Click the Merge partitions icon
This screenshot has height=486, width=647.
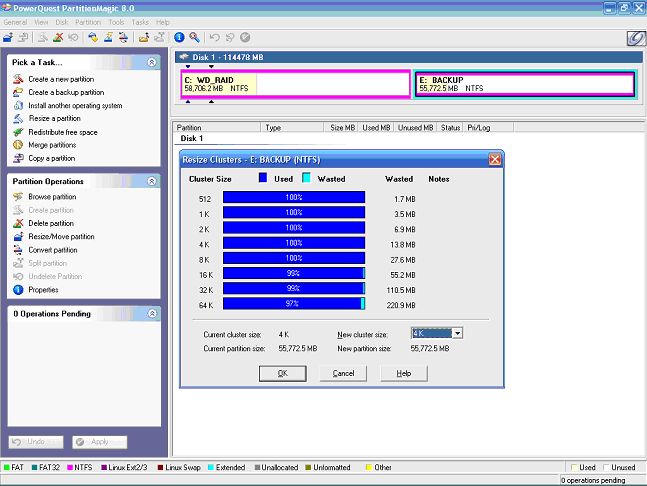[x=18, y=145]
